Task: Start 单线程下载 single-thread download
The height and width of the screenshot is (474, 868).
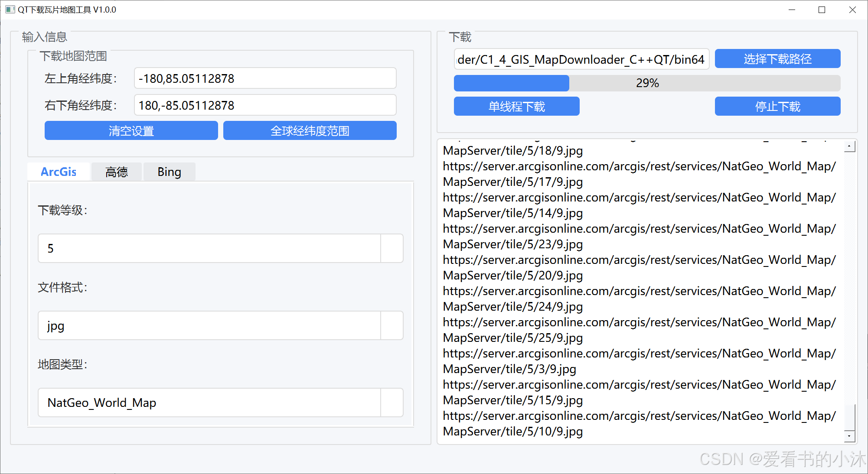Action: coord(516,107)
